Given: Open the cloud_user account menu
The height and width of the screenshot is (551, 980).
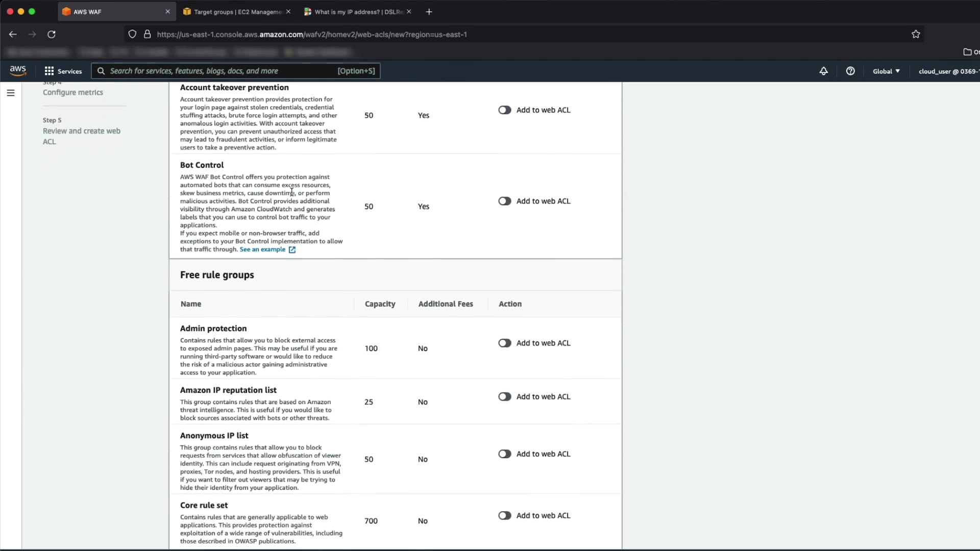Looking at the screenshot, I should (x=947, y=71).
